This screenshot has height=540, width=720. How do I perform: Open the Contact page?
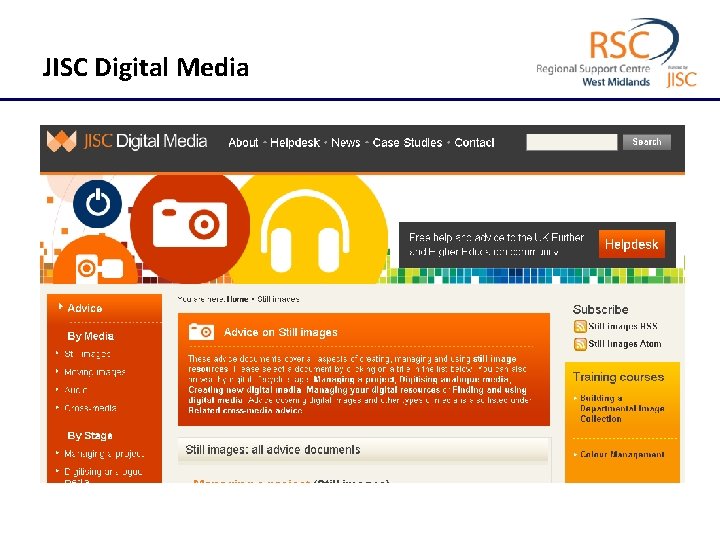474,143
